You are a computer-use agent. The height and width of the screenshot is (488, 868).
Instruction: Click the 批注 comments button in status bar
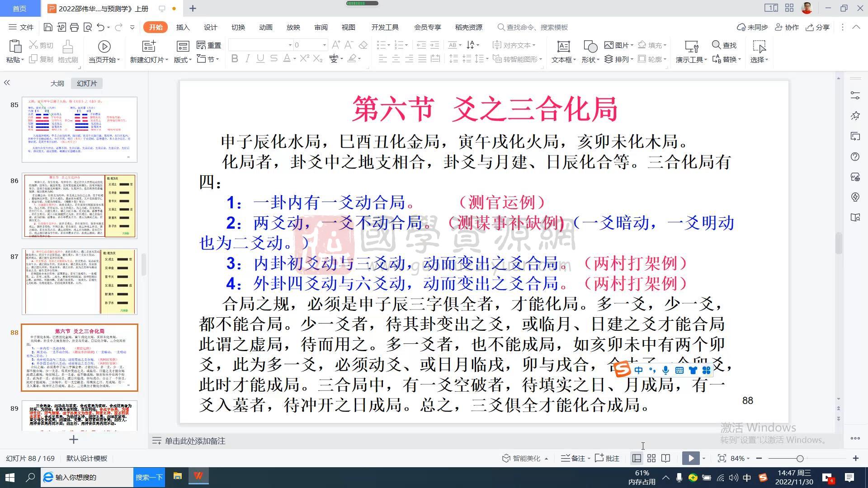(x=607, y=458)
